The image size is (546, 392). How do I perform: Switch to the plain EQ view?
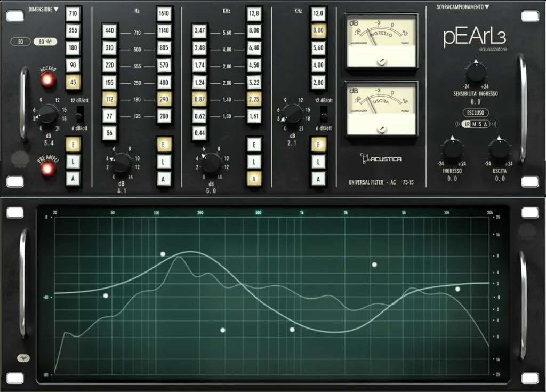point(20,41)
